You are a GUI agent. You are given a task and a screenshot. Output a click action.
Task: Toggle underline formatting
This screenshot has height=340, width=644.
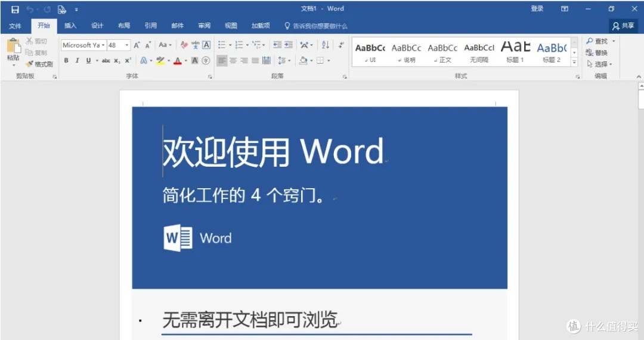coord(88,61)
